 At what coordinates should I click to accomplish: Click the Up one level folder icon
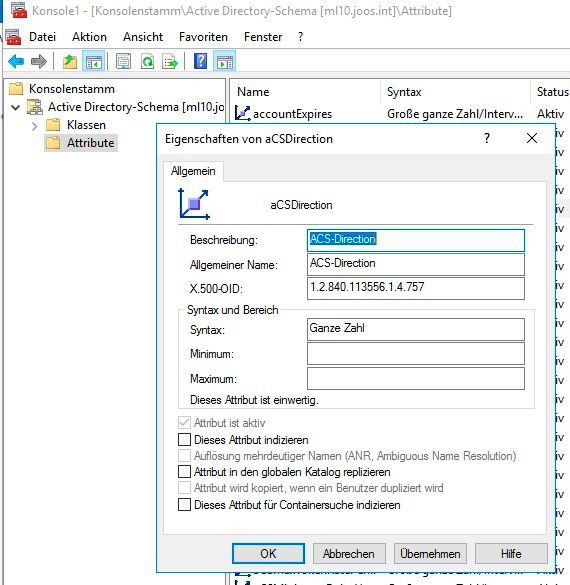click(70, 61)
